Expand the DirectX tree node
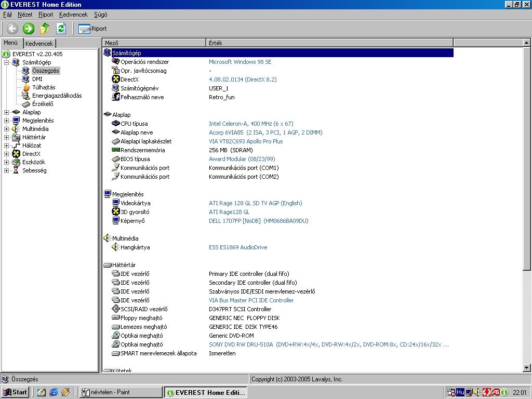 tap(6, 154)
